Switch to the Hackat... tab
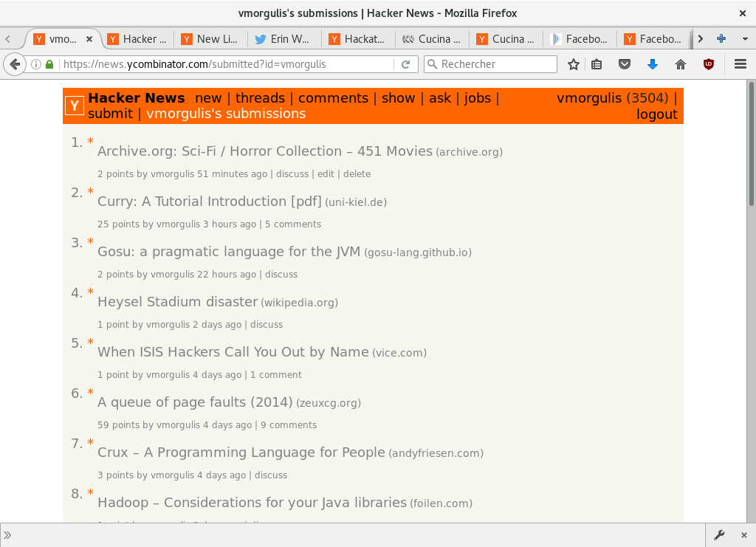This screenshot has width=756, height=547. click(x=359, y=39)
